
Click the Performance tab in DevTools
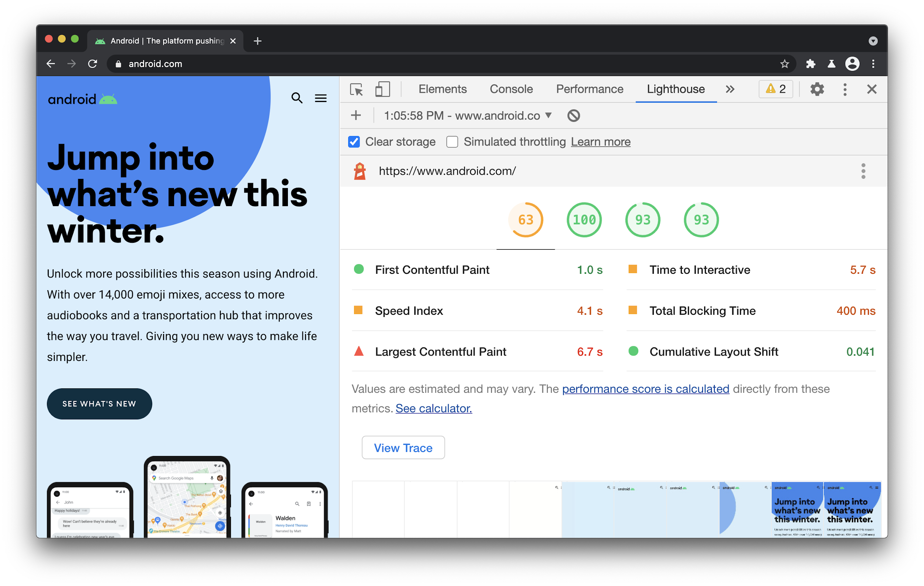[x=589, y=88]
